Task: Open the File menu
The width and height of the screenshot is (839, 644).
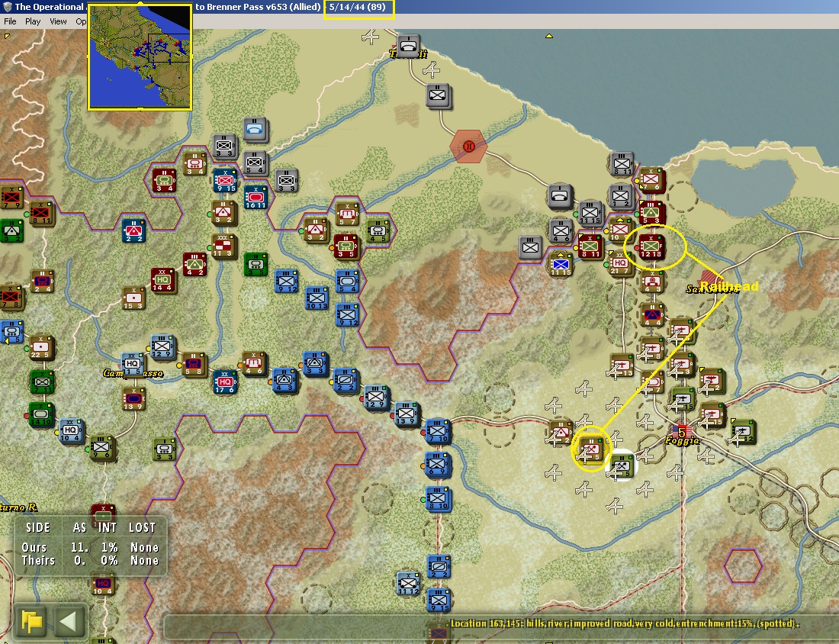Action: click(x=10, y=21)
